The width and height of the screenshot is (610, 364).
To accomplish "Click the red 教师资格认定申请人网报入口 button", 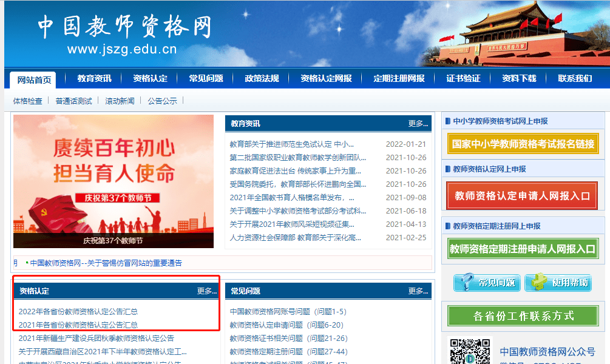I will tap(522, 195).
